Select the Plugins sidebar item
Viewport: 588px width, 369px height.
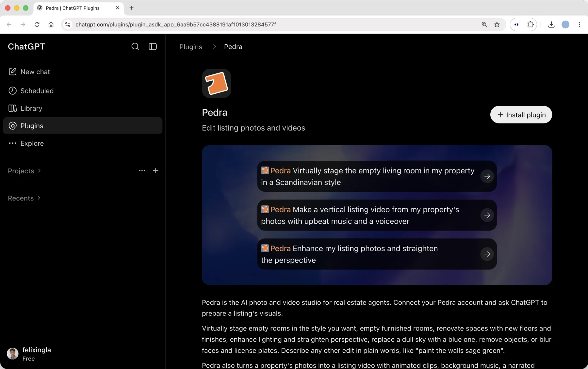pyautogui.click(x=82, y=126)
